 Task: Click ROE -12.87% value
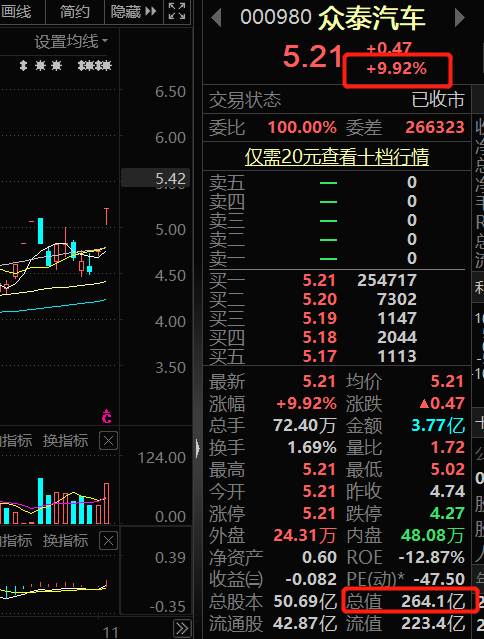pyautogui.click(x=431, y=557)
